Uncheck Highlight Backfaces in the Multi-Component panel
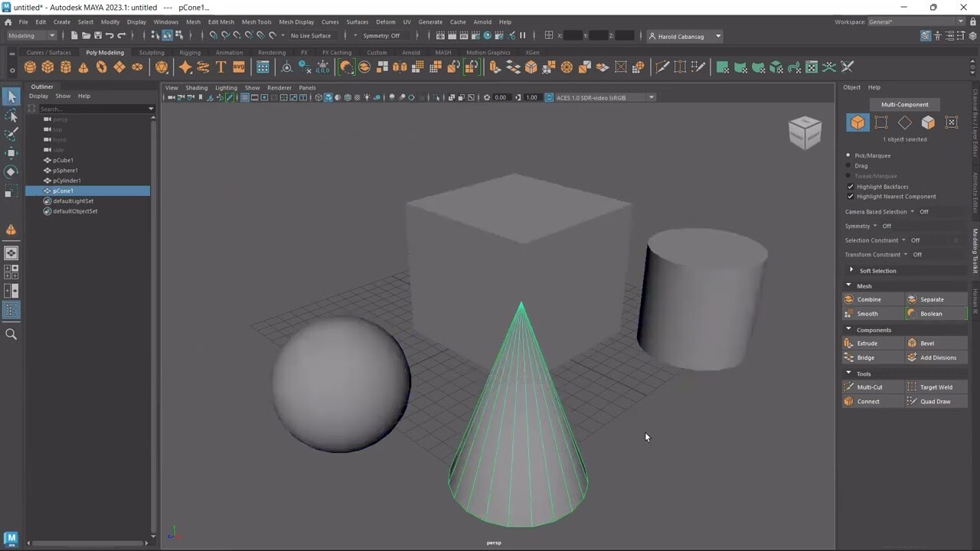The width and height of the screenshot is (980, 551). [851, 186]
